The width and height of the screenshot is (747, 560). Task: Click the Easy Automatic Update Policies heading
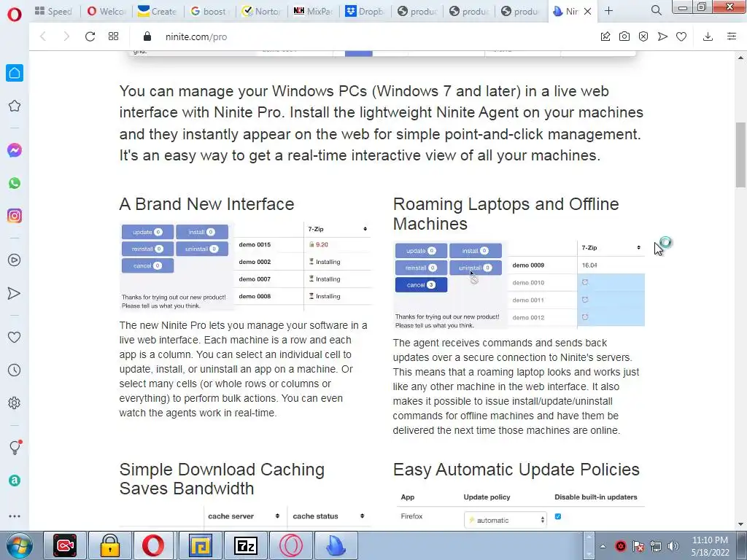pyautogui.click(x=516, y=470)
